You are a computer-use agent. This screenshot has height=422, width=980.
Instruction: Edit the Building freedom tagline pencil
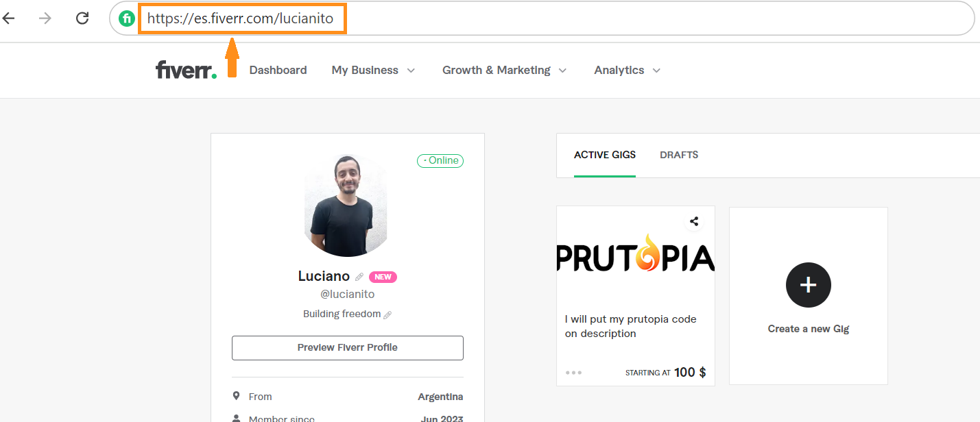tap(387, 314)
